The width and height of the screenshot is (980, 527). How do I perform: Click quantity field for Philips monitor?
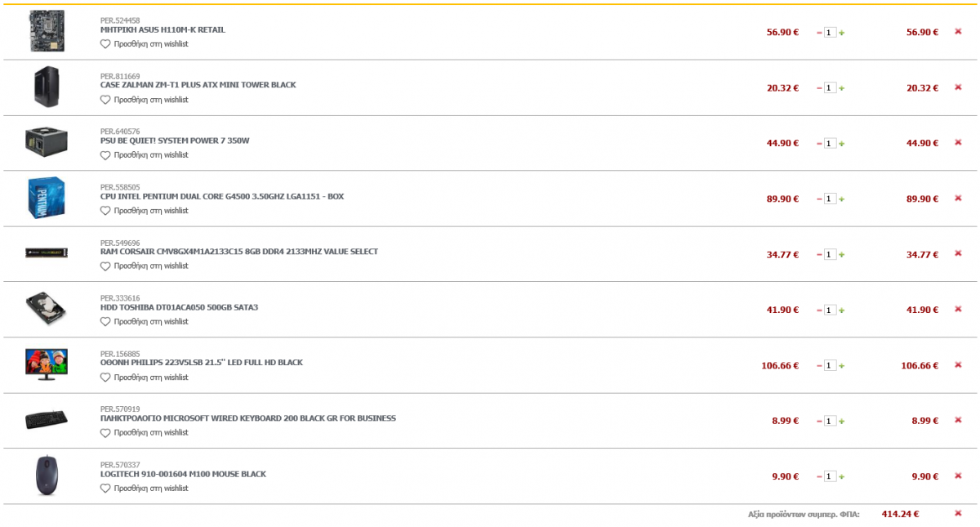(x=831, y=366)
